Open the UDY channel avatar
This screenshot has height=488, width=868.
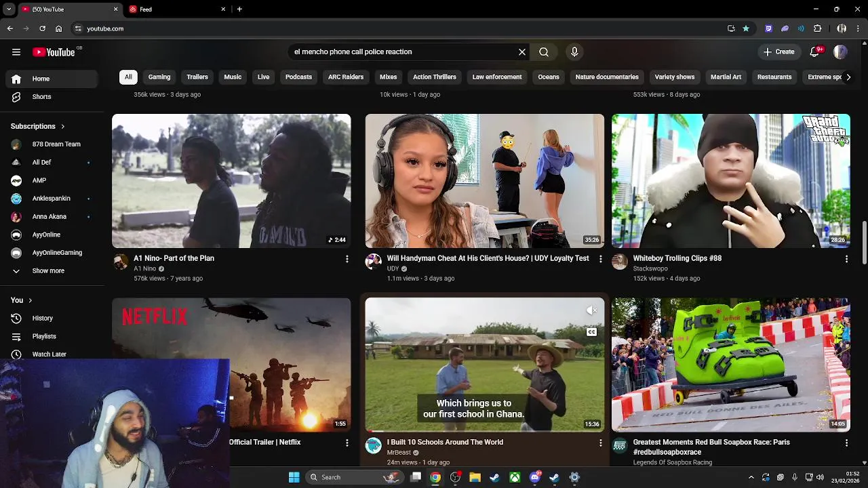pos(374,262)
